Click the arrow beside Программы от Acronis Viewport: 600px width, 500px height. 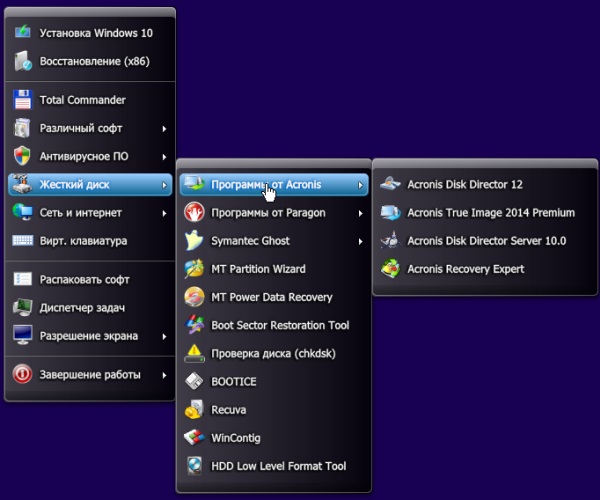tap(360, 185)
